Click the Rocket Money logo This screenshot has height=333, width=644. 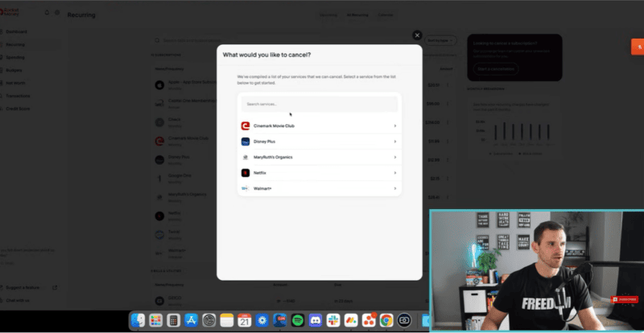point(10,12)
